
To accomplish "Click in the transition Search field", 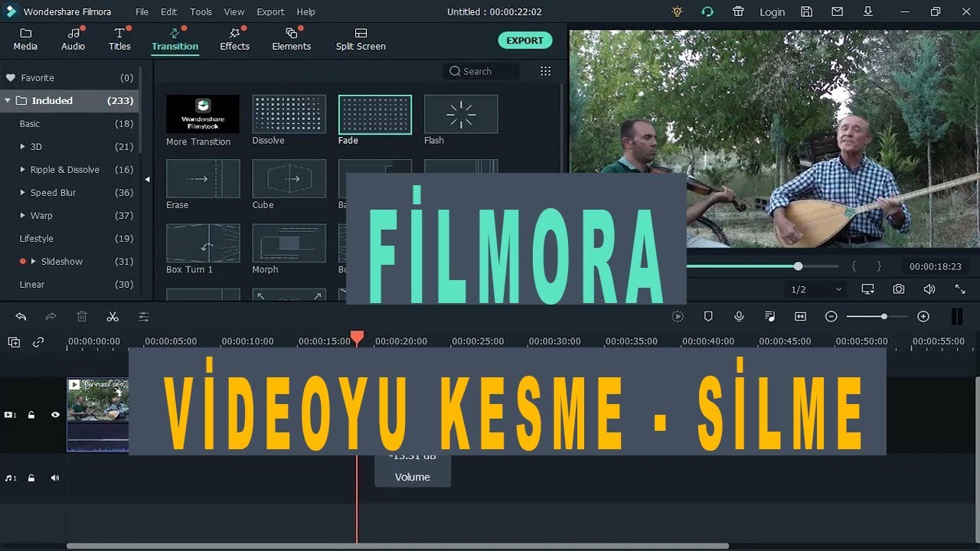I will 481,71.
